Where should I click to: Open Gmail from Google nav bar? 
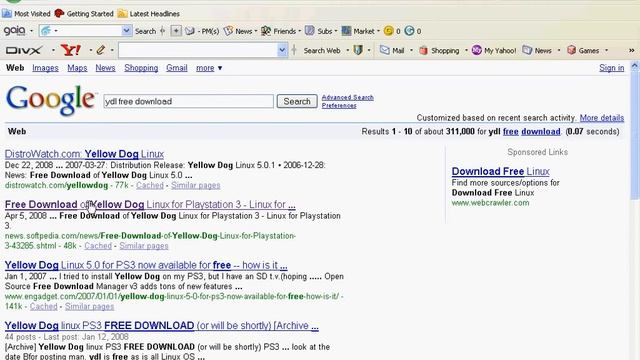[177, 68]
